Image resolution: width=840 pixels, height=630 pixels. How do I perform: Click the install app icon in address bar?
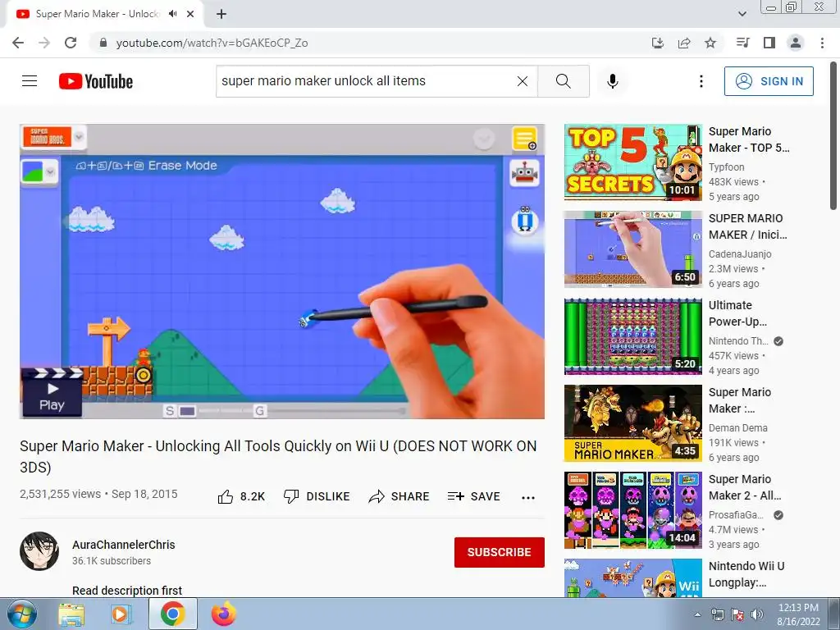pos(658,43)
